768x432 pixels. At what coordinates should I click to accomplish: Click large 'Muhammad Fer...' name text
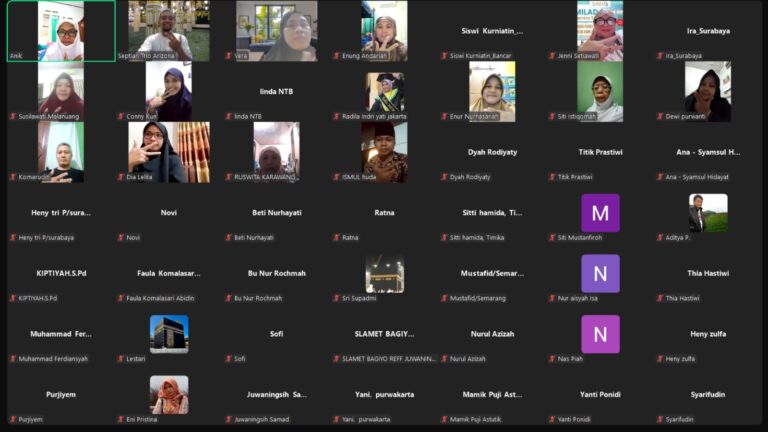tap(61, 334)
